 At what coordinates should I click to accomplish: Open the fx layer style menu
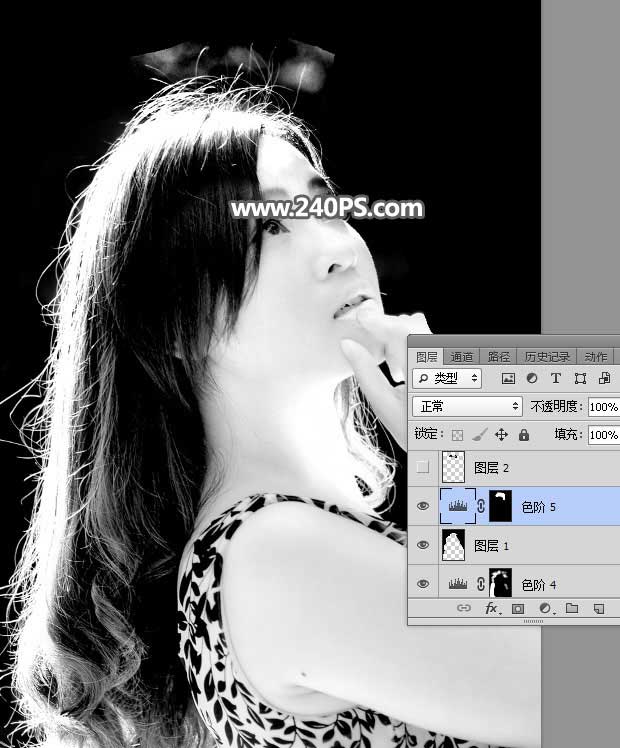click(492, 608)
